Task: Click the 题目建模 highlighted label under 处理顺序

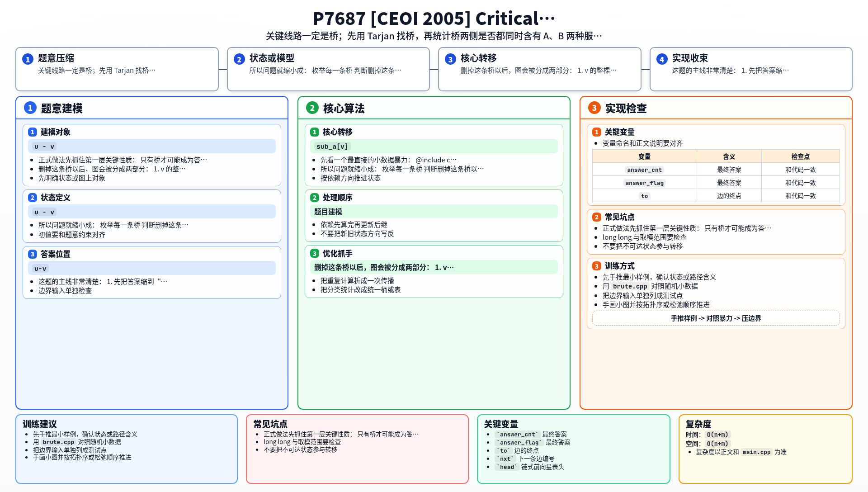Action: point(328,212)
